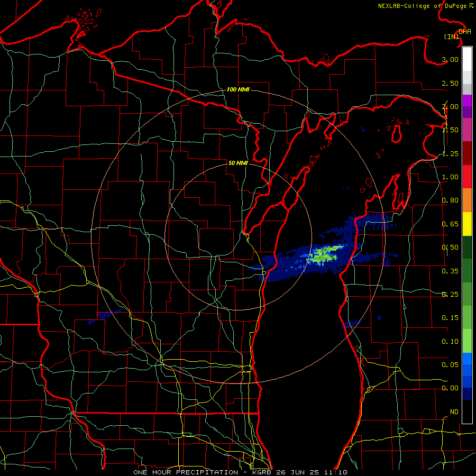Select the 0.00 legend value
Image resolution: width=476 pixels, height=476 pixels.
(450, 388)
